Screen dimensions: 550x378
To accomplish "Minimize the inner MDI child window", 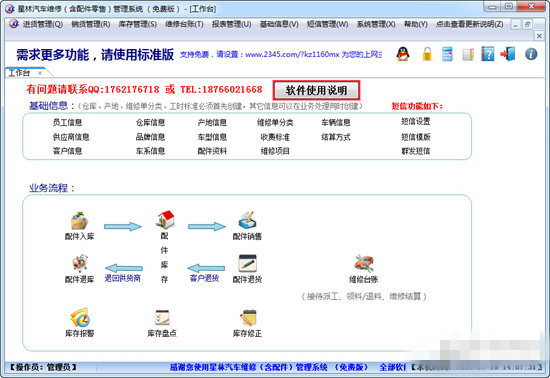I will click(515, 25).
